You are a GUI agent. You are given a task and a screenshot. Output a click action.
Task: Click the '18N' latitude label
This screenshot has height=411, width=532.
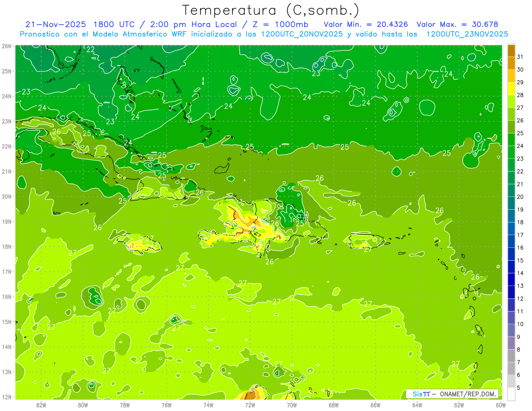click(x=6, y=247)
